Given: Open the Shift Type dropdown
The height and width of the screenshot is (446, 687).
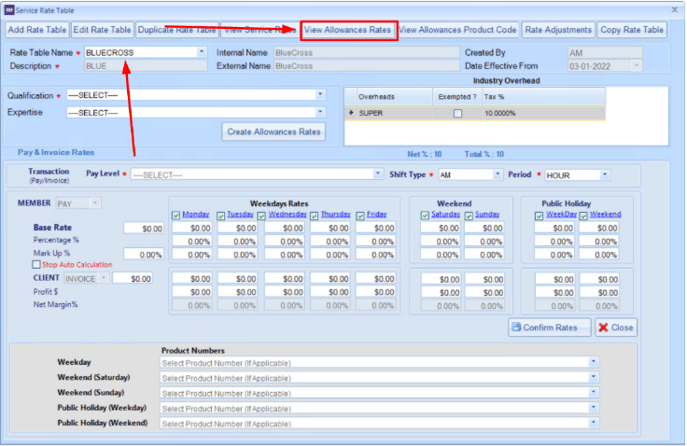Looking at the screenshot, I should point(497,175).
